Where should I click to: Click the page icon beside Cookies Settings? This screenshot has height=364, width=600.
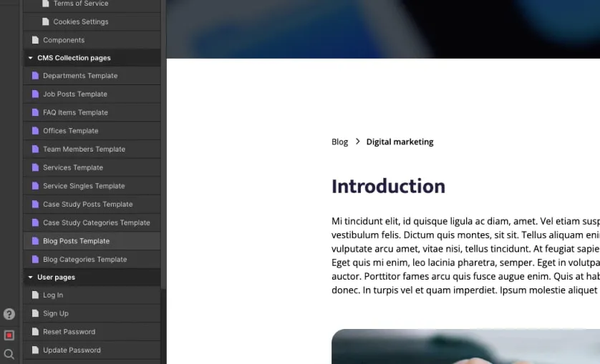coord(46,21)
